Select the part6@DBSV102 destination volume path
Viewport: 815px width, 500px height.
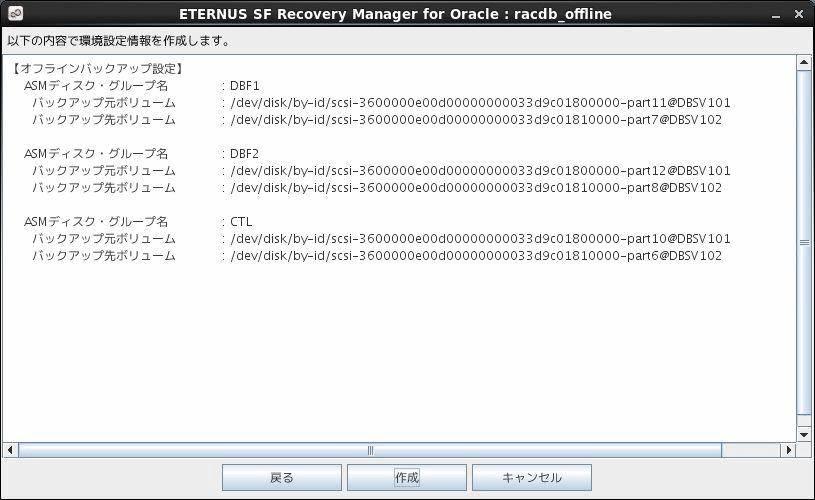476,256
